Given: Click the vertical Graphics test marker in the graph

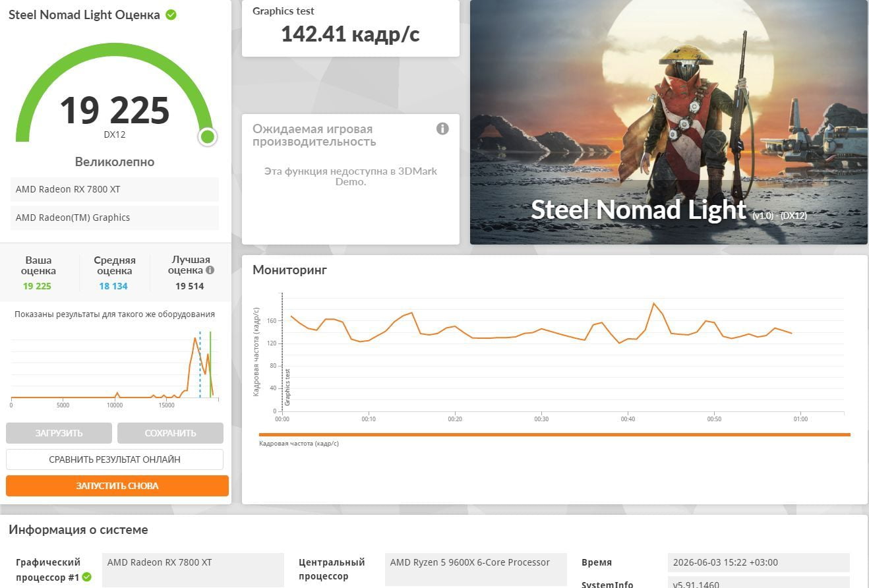Looking at the screenshot, I should coord(282,353).
